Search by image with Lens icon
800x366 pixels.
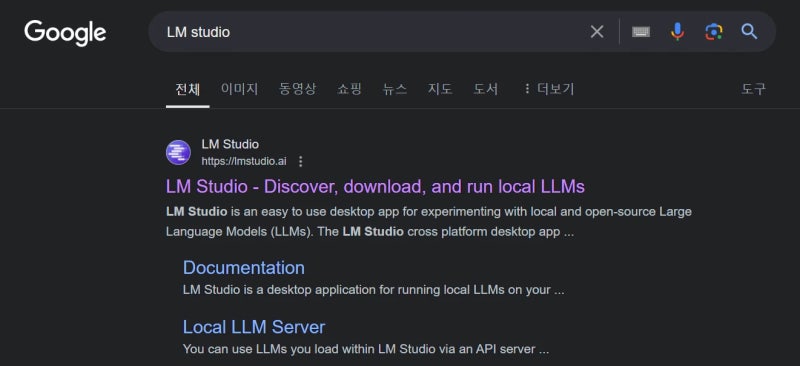coord(714,32)
